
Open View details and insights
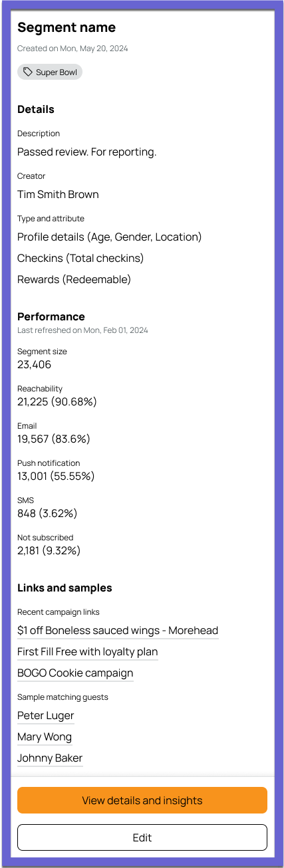pyautogui.click(x=142, y=800)
